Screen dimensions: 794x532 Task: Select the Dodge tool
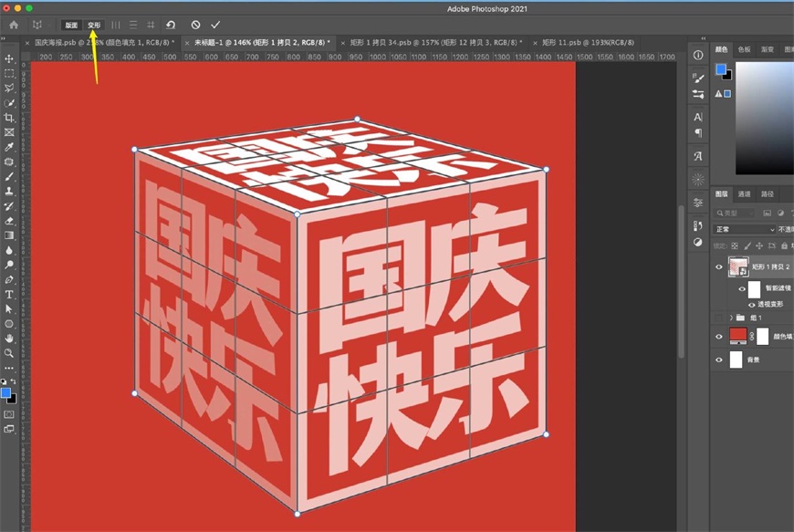9,265
